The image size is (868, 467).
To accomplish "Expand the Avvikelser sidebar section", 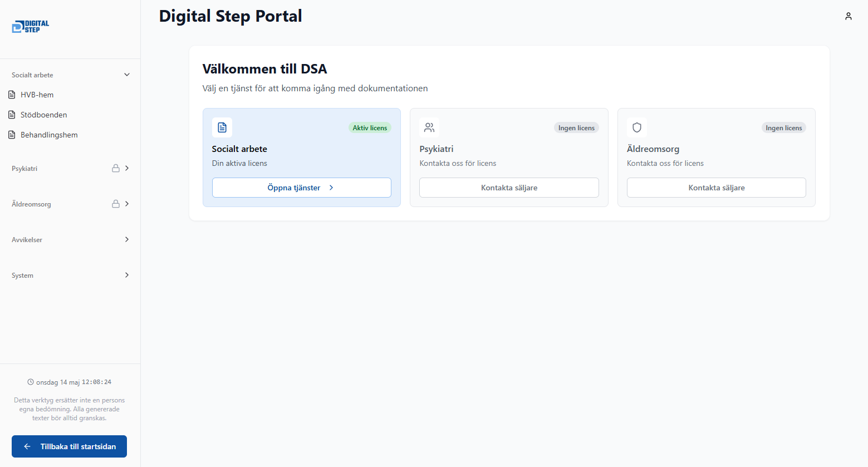I will 127,239.
